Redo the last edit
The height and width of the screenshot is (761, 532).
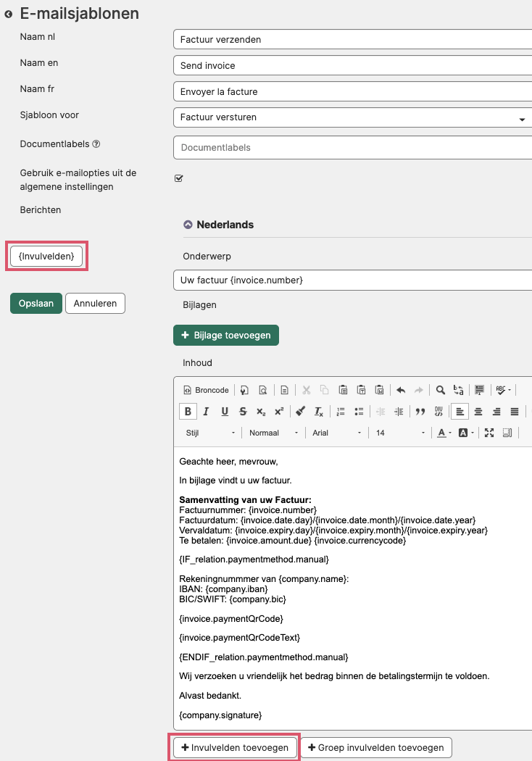[419, 390]
